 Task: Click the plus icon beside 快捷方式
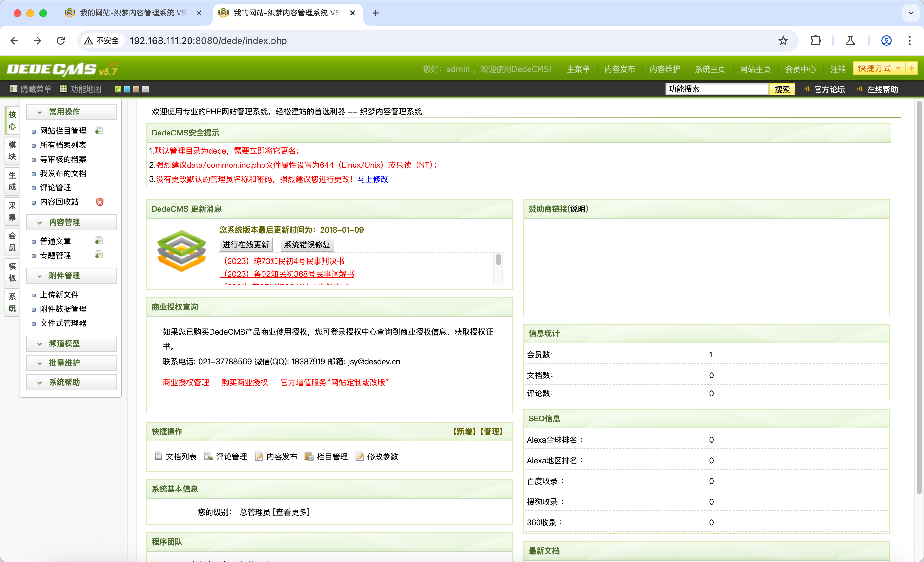[911, 68]
